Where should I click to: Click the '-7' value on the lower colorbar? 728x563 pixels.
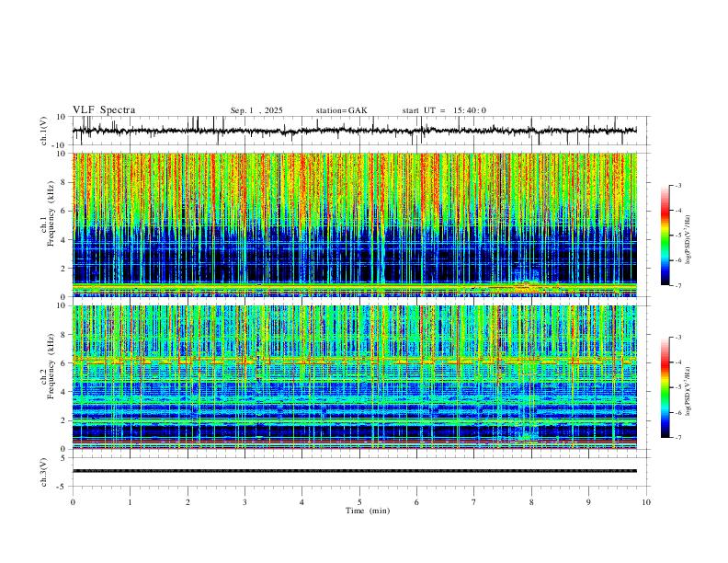677,438
